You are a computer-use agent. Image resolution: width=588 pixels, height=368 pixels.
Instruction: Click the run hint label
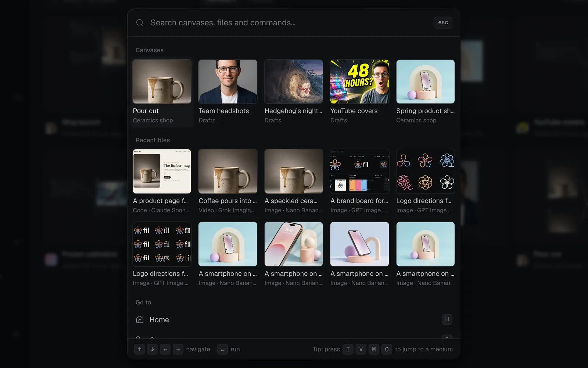tap(235, 349)
